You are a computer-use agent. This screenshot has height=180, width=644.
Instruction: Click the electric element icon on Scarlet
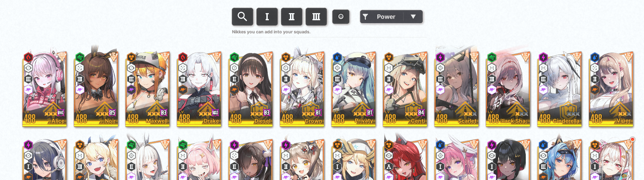[440, 57]
